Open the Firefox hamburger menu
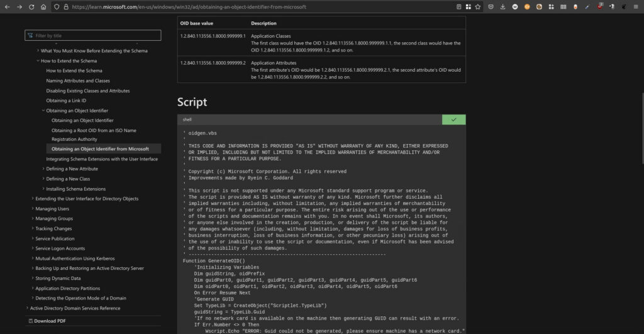 (x=636, y=7)
